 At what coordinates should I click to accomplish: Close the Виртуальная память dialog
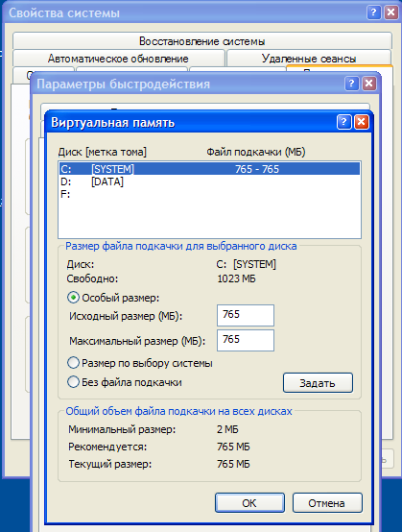click(362, 122)
